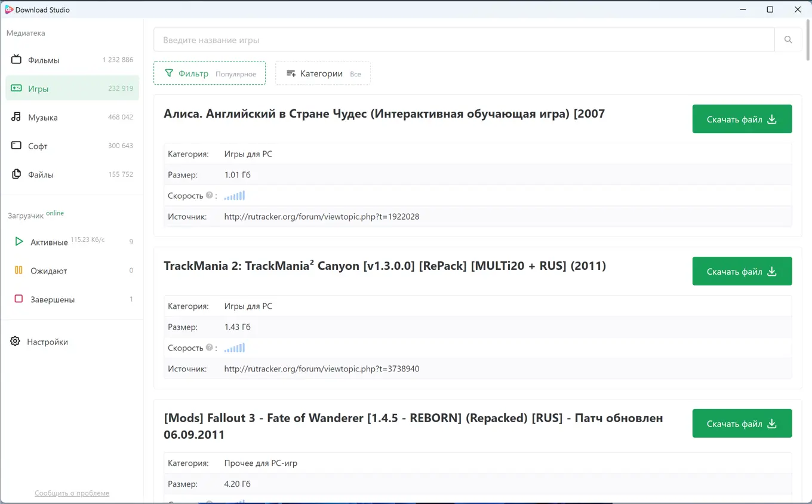Click the 1 232 886 films count
812x504 pixels.
tap(118, 60)
